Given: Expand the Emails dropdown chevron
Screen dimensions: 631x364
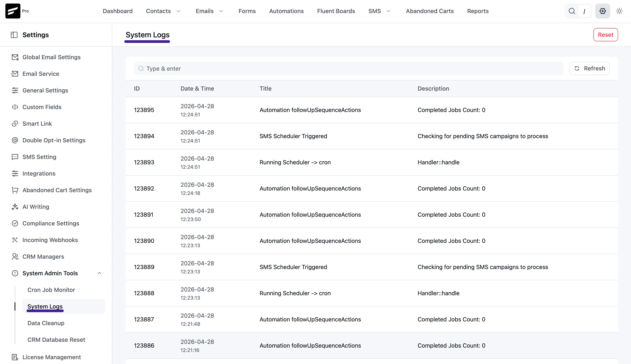Looking at the screenshot, I should click(x=221, y=11).
